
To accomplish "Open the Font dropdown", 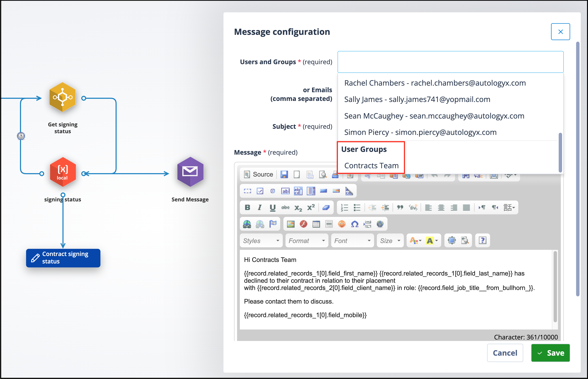I will pos(352,240).
